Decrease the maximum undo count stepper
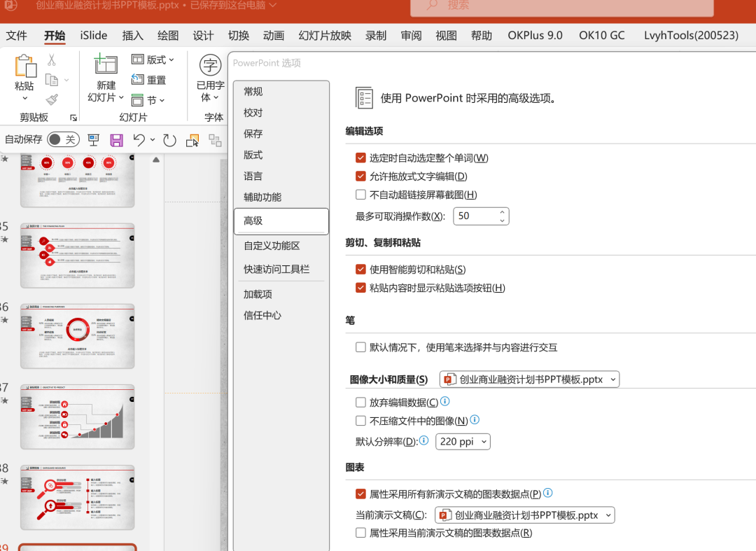The width and height of the screenshot is (756, 551). click(x=502, y=221)
